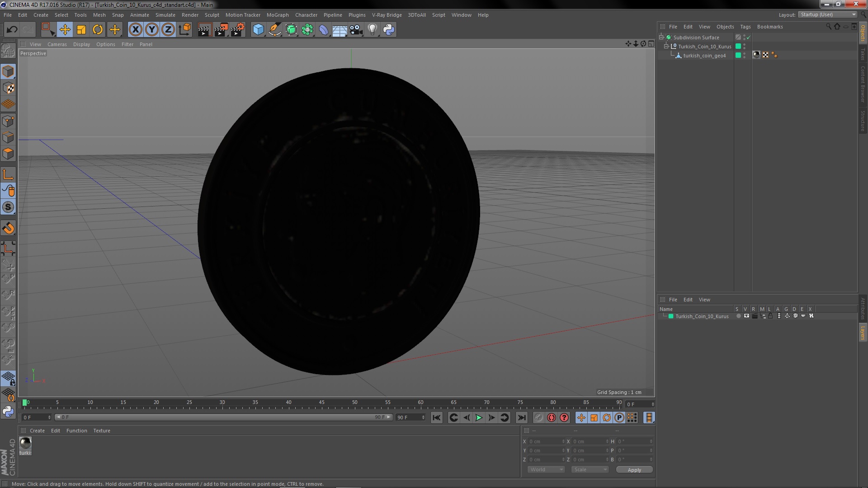Select the Scale tool
The image size is (868, 488).
[81, 30]
